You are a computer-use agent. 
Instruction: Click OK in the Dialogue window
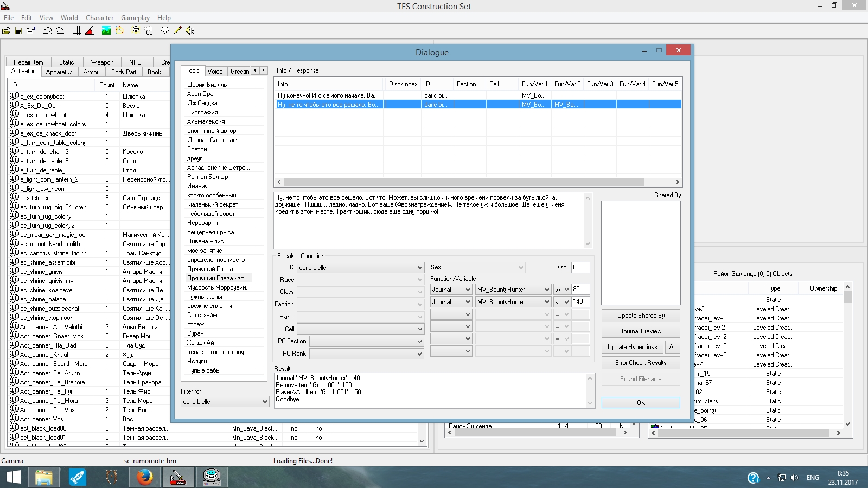pyautogui.click(x=641, y=403)
